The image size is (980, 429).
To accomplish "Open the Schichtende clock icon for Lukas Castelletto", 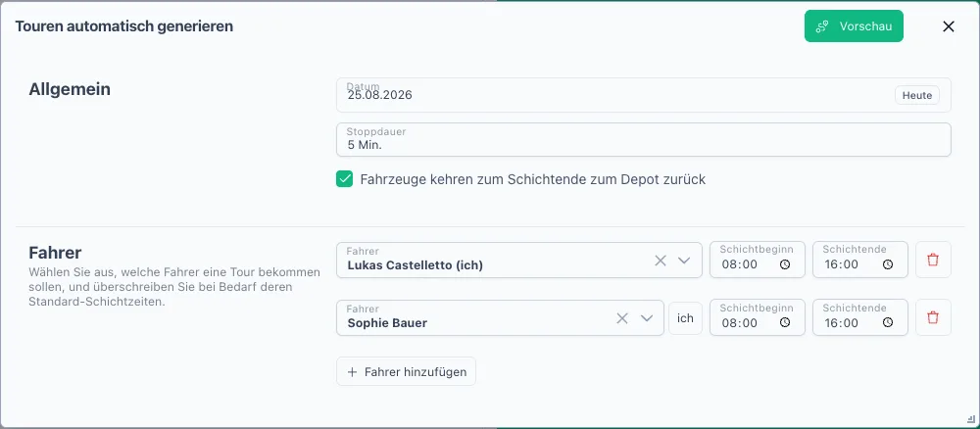I will click(x=888, y=264).
